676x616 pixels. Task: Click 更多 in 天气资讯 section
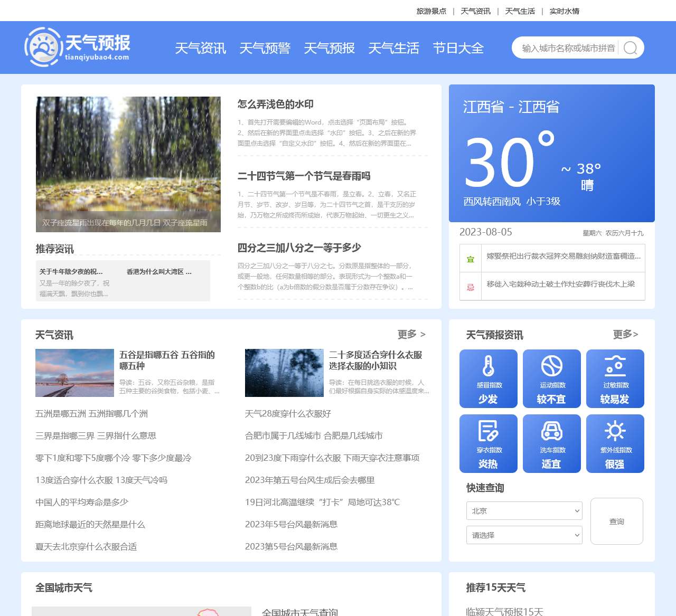(x=411, y=334)
